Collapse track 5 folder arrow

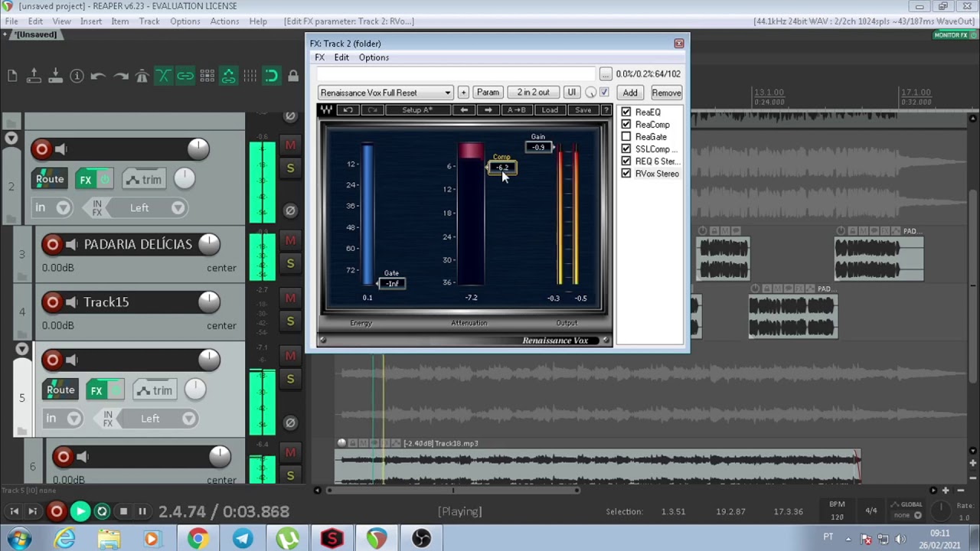tap(22, 349)
